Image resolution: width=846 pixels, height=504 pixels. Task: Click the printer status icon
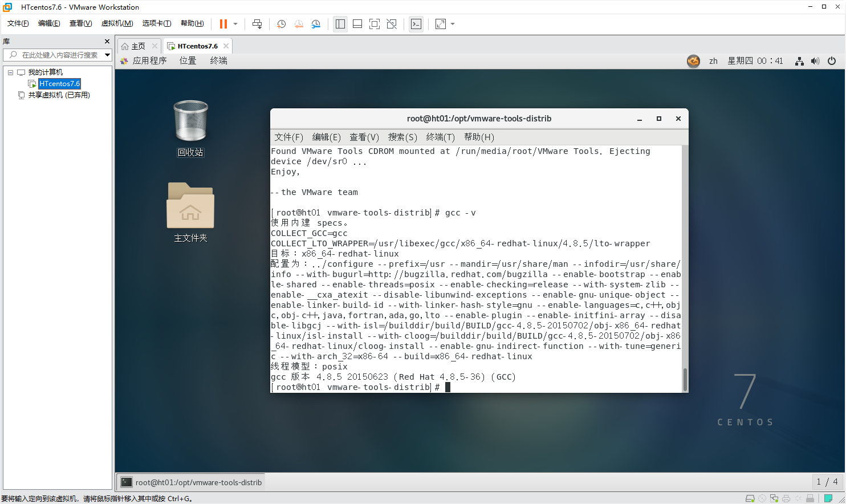click(x=786, y=498)
